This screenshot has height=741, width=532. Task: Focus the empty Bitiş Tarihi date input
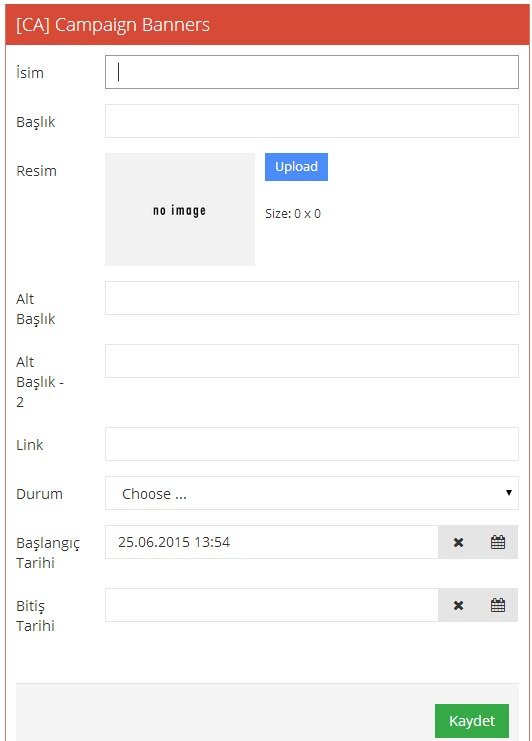click(272, 605)
